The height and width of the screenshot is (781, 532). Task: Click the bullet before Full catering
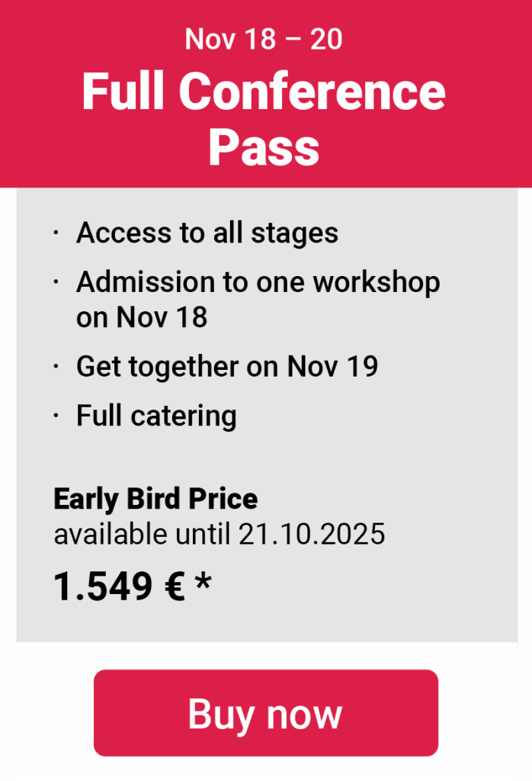tap(56, 416)
